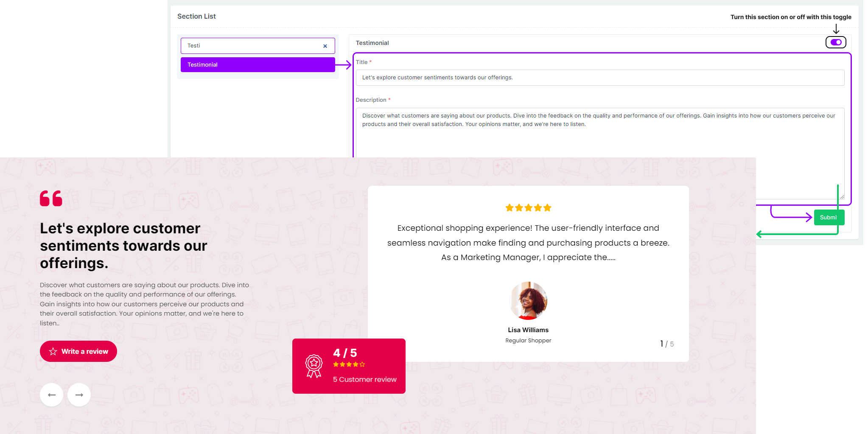Click the 1 / 5 slide counter

667,344
